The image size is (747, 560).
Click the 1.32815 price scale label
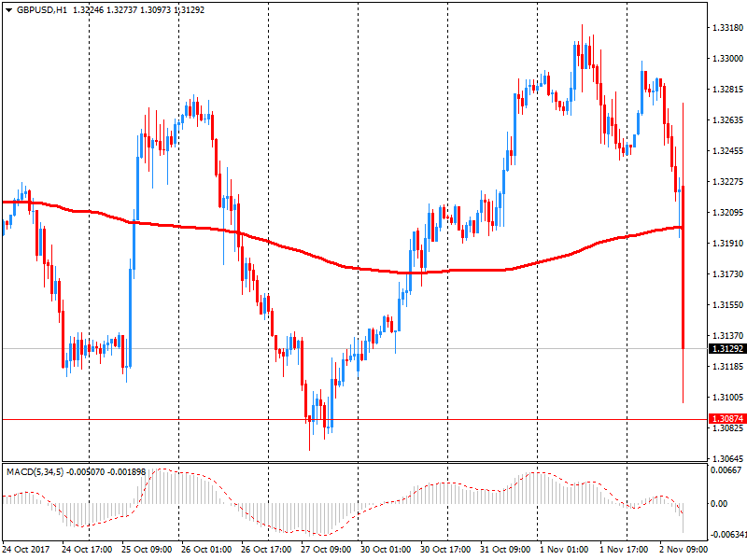pyautogui.click(x=727, y=89)
